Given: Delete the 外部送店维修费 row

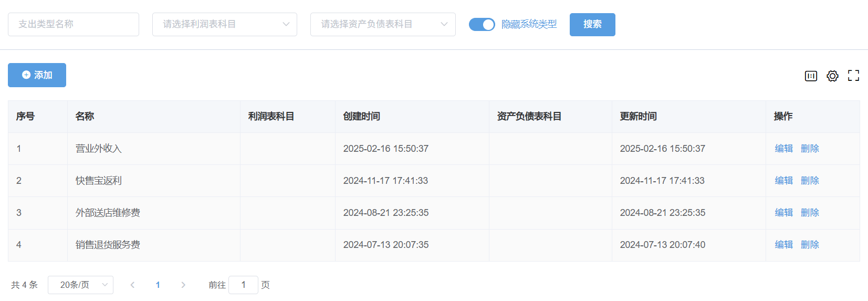Looking at the screenshot, I should [x=810, y=213].
